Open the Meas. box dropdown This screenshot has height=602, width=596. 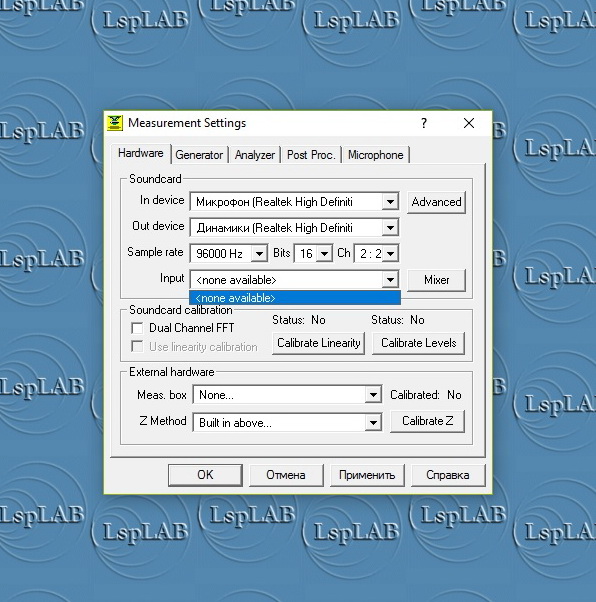[373, 395]
